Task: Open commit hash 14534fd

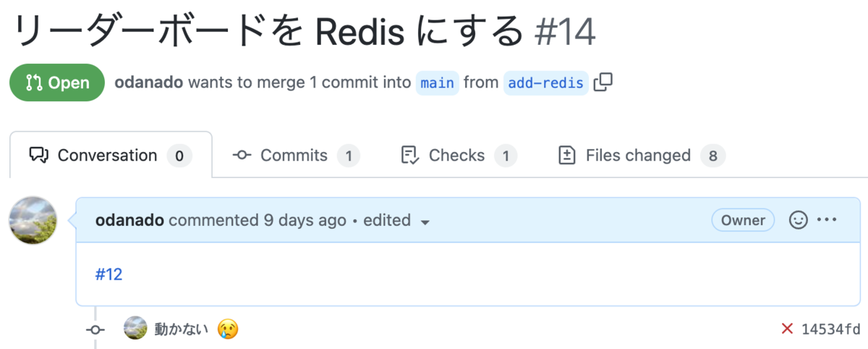Action: pyautogui.click(x=831, y=329)
